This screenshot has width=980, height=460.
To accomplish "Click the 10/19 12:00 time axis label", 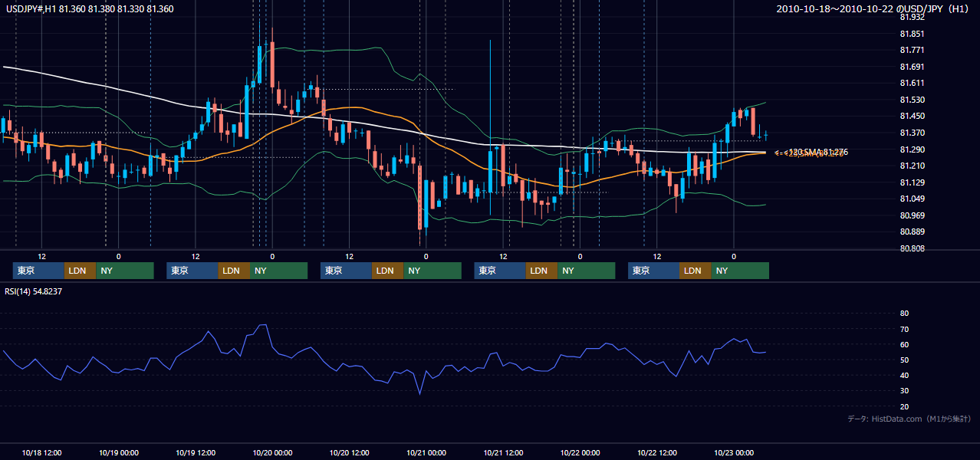I will (196, 452).
